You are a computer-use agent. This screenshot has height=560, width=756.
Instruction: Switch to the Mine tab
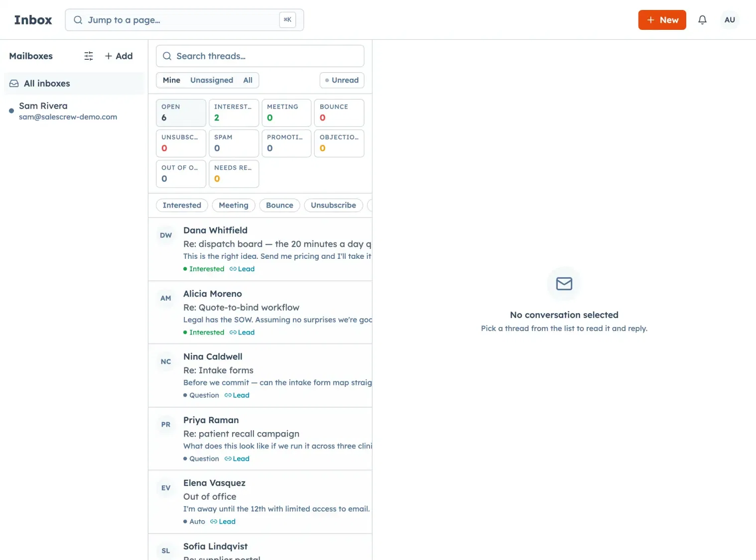(x=171, y=80)
